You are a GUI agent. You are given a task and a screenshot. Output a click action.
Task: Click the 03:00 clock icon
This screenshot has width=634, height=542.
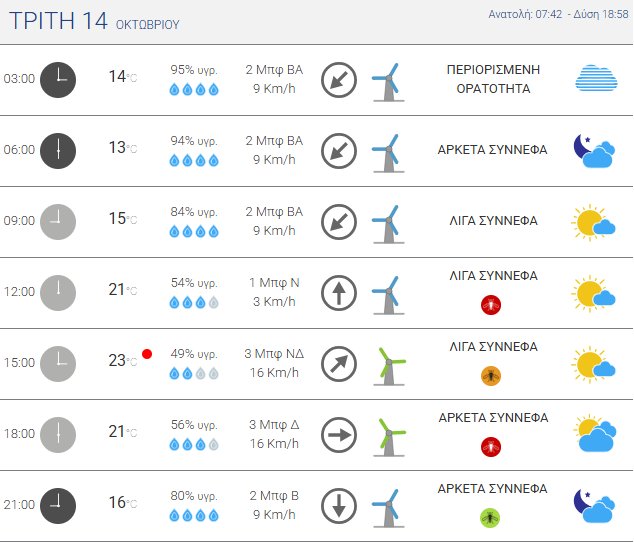[58, 79]
